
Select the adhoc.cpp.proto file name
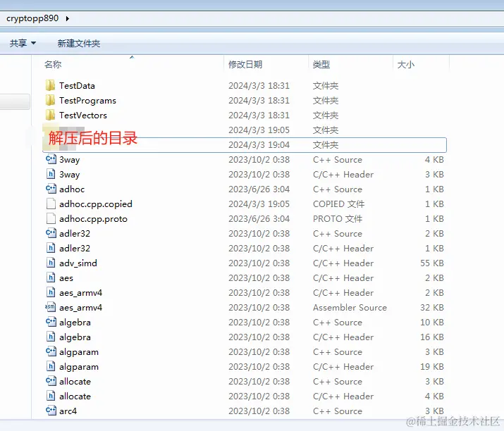click(93, 219)
